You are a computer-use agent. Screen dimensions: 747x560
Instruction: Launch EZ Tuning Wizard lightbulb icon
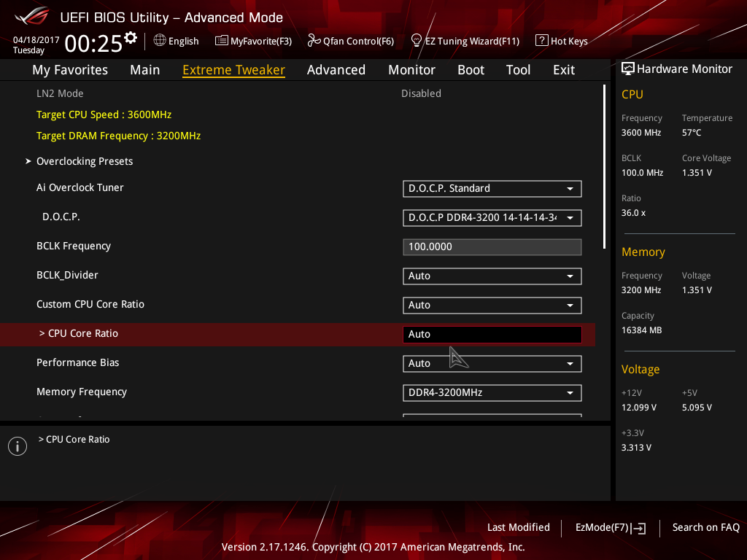tap(417, 40)
